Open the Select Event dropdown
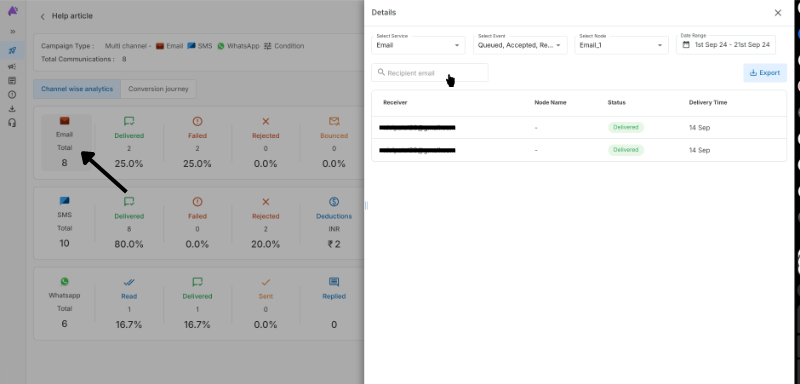Screen dimensions: 800x384 pyautogui.click(x=520, y=45)
